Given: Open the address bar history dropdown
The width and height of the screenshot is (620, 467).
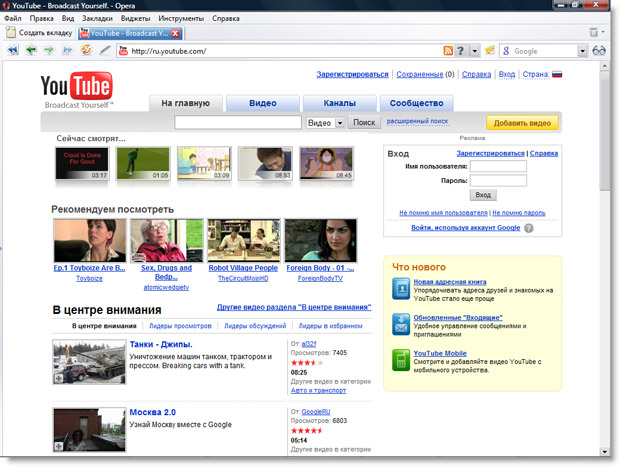Looking at the screenshot, I should 474,51.
